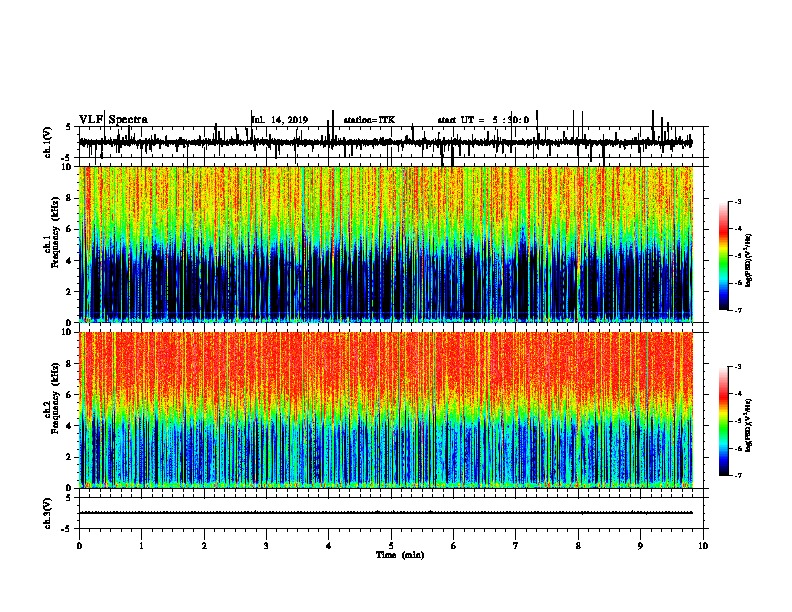The width and height of the screenshot is (792, 612).
Task: Click time axis tick label "9"
Action: (640, 546)
